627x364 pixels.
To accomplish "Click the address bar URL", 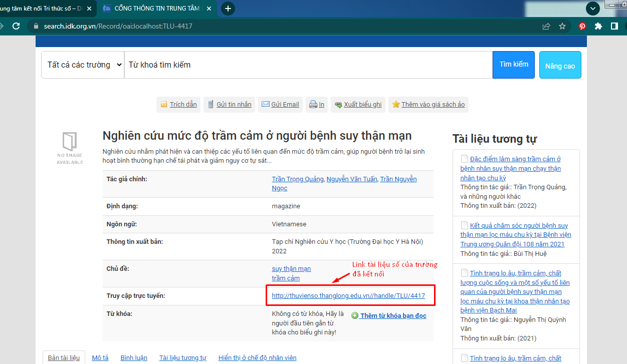I will [118, 26].
